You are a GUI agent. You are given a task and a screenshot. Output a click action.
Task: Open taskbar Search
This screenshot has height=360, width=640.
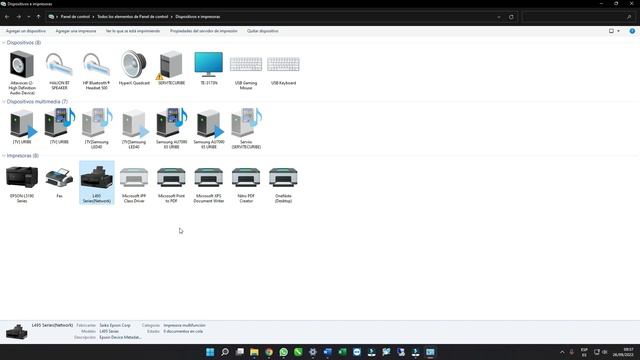(x=225, y=352)
